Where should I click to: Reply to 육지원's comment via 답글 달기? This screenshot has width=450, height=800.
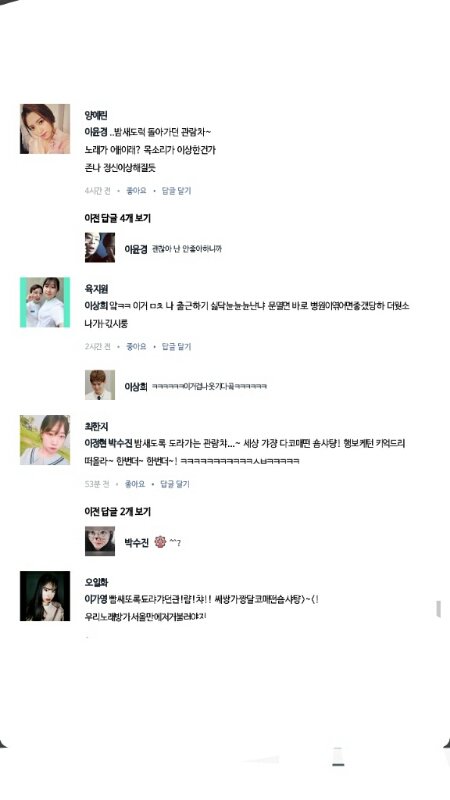176,346
